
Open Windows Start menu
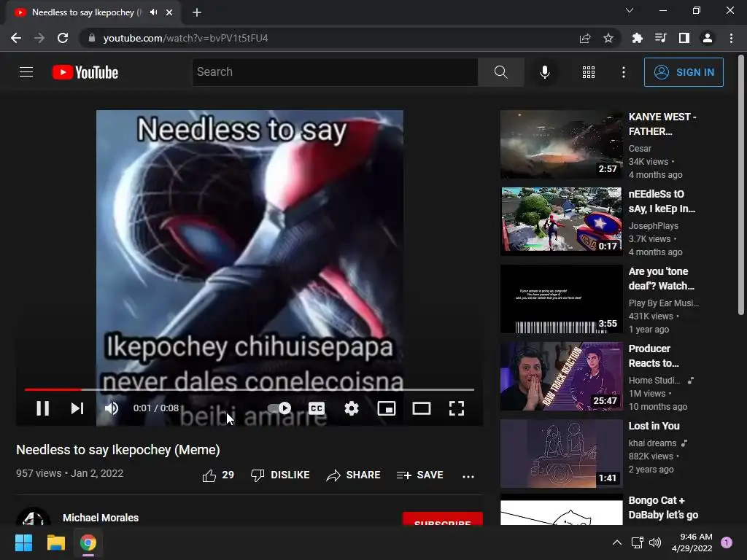[23, 542]
